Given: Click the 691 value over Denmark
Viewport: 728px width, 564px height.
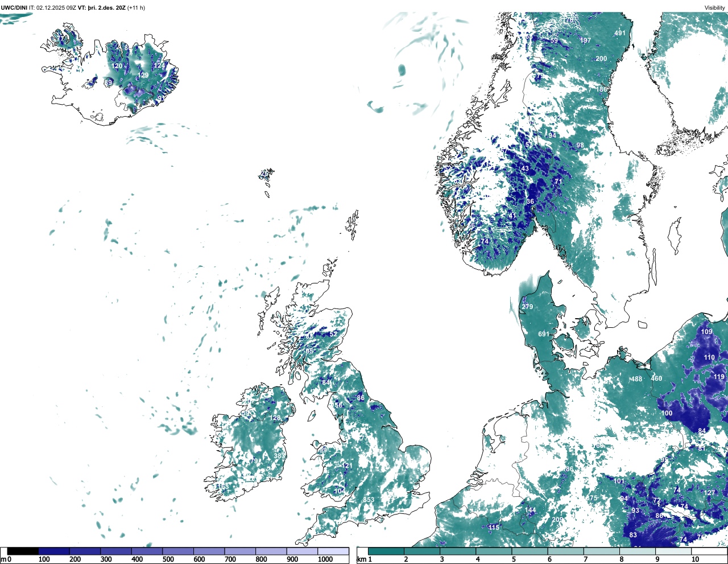Looking at the screenshot, I should (x=544, y=334).
